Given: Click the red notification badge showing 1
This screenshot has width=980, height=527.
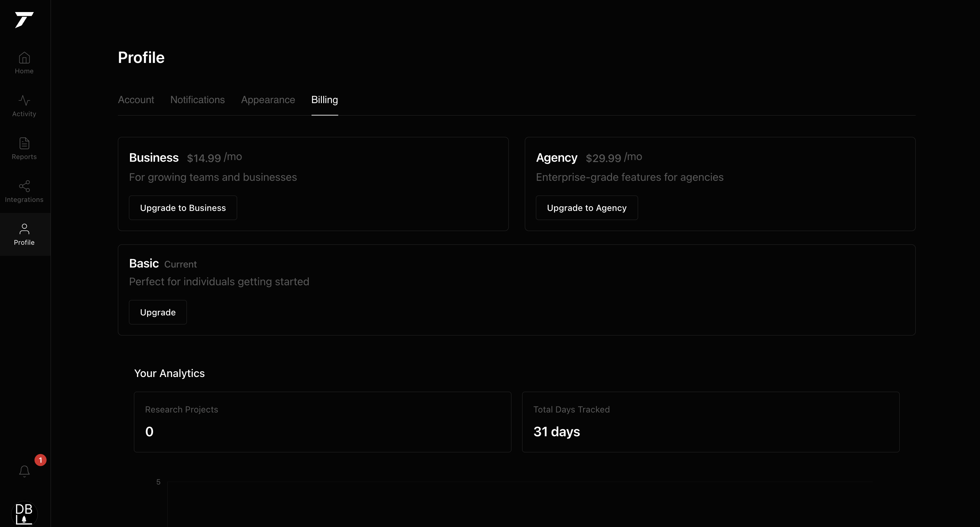Looking at the screenshot, I should [x=40, y=460].
